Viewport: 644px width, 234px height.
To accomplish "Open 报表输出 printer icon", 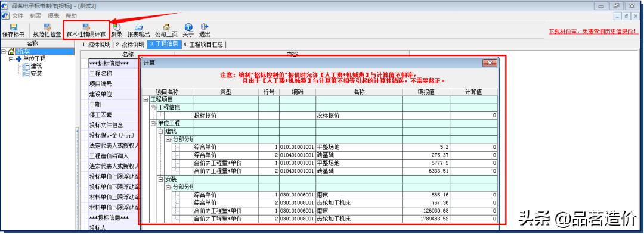I will pos(138,27).
